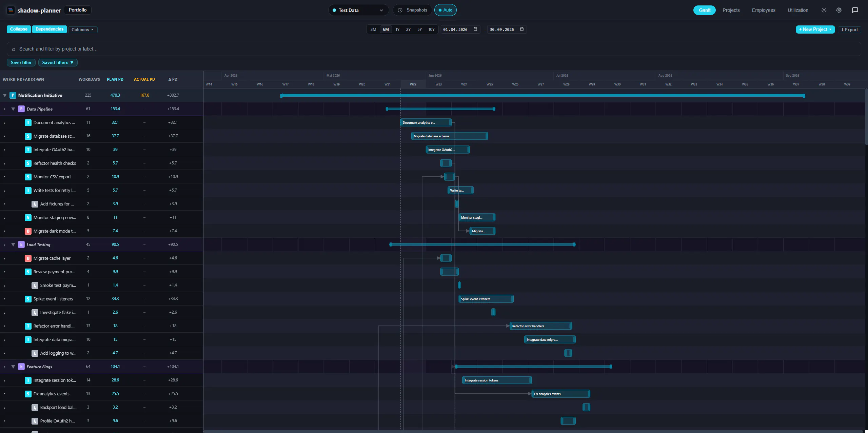
Task: Open settings via the gear icon
Action: pos(839,10)
